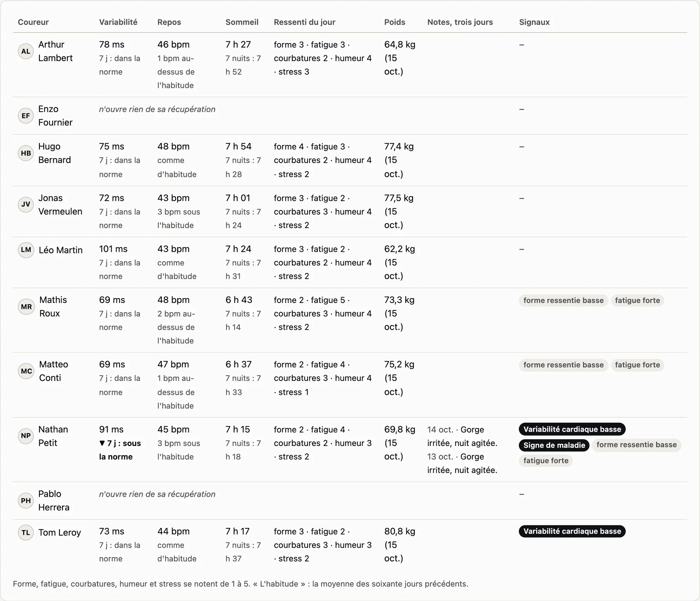Click the Sommeil column header
This screenshot has width=700, height=601.
pyautogui.click(x=242, y=22)
